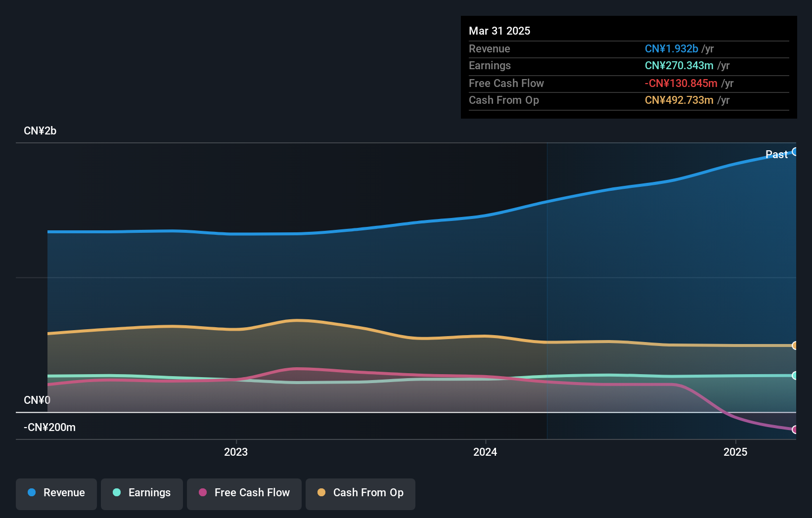The image size is (812, 518).
Task: Toggle the Free Cash Flow legend button
Action: click(244, 494)
